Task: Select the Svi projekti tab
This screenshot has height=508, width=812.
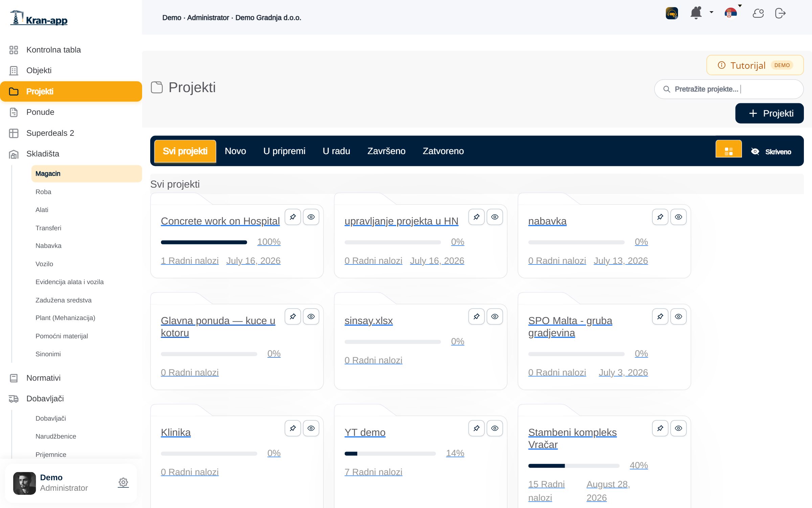Action: tap(185, 151)
